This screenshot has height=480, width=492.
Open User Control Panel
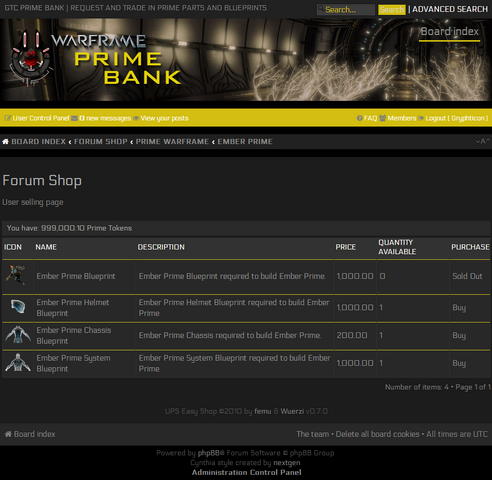(x=41, y=118)
